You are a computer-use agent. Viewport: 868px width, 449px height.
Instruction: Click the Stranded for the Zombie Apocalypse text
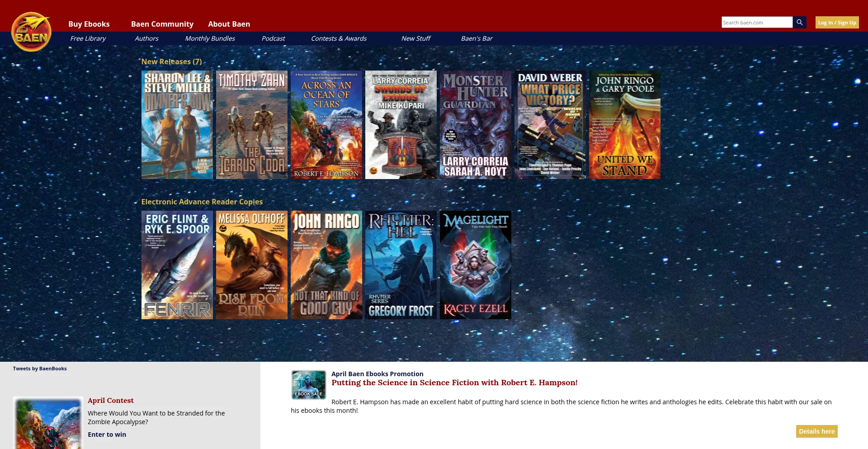pyautogui.click(x=156, y=417)
